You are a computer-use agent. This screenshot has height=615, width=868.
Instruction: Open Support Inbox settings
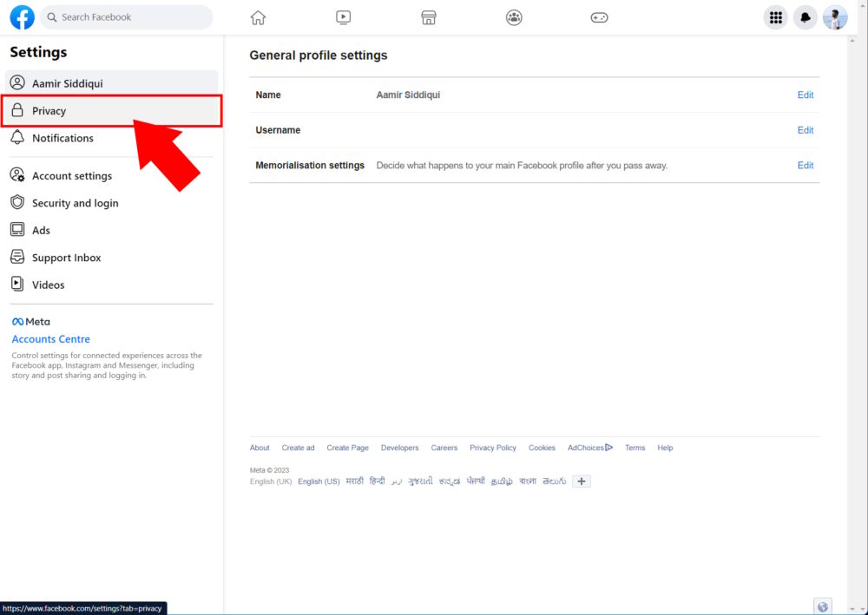[66, 257]
